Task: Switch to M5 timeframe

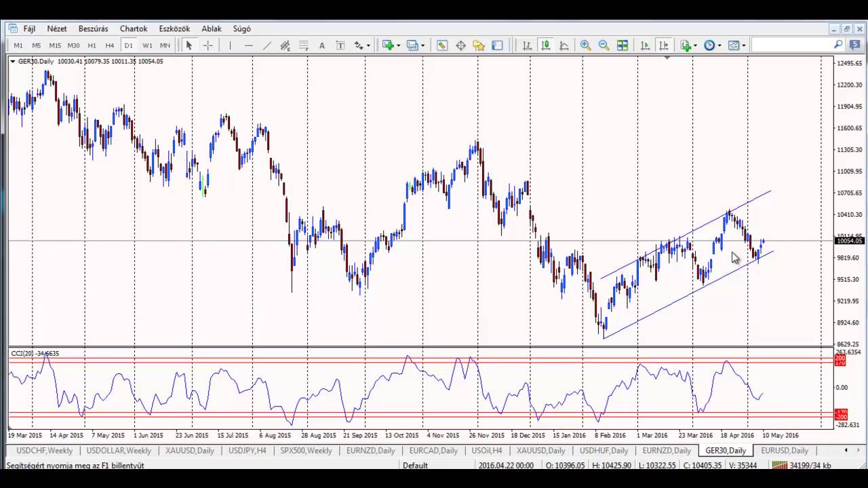Action: tap(37, 45)
